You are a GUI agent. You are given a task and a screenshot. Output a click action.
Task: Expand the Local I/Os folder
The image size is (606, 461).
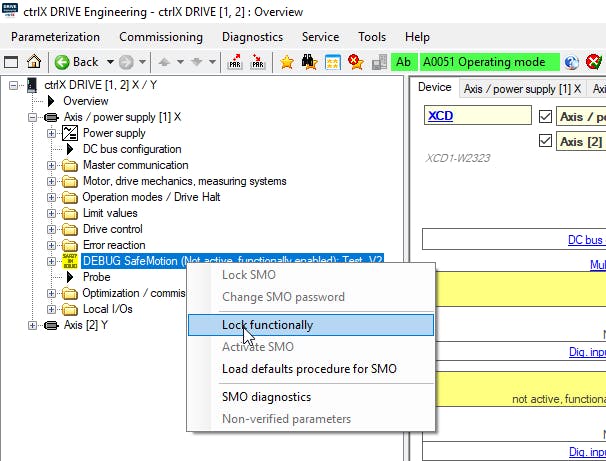click(x=51, y=309)
